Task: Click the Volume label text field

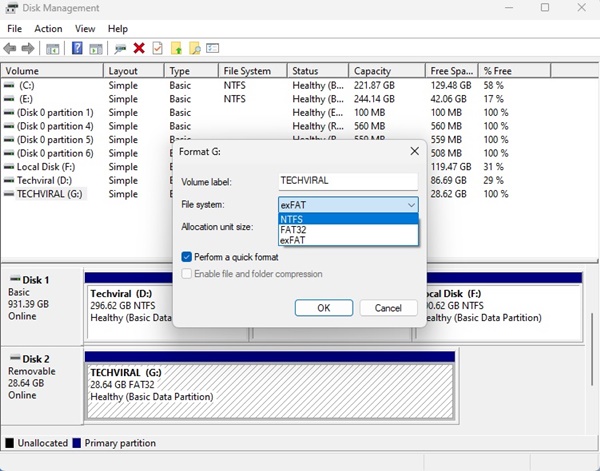Action: pyautogui.click(x=347, y=183)
